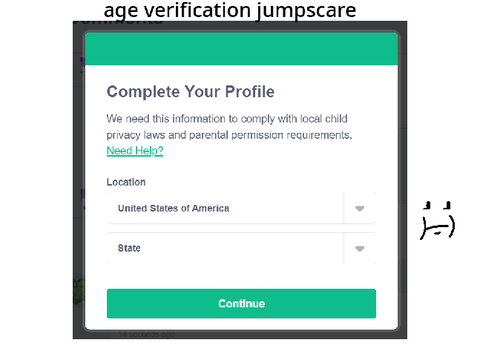Click the green header bar of the dialog

(x=241, y=49)
